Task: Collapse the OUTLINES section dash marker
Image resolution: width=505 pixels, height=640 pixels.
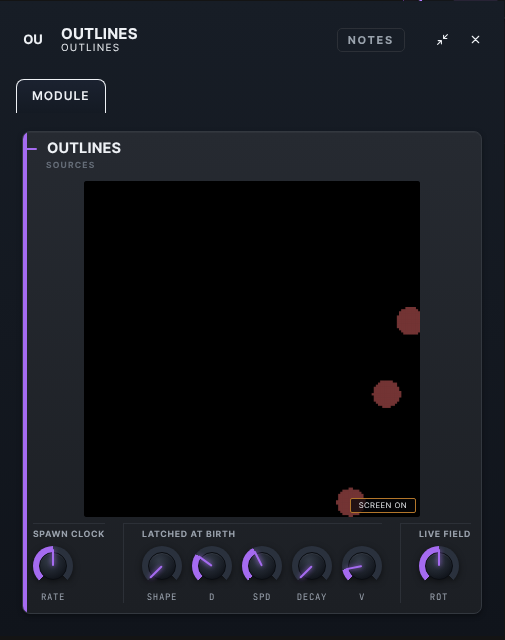Action: click(32, 149)
